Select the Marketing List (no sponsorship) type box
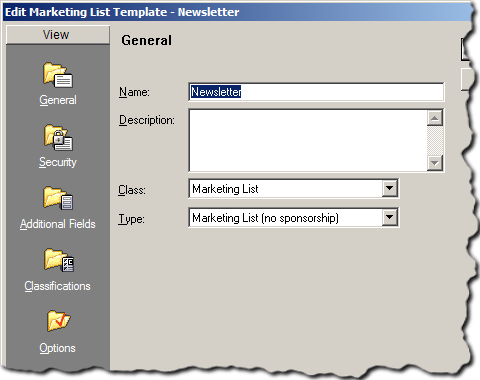Image resolution: width=480 pixels, height=380 pixels. tap(293, 218)
